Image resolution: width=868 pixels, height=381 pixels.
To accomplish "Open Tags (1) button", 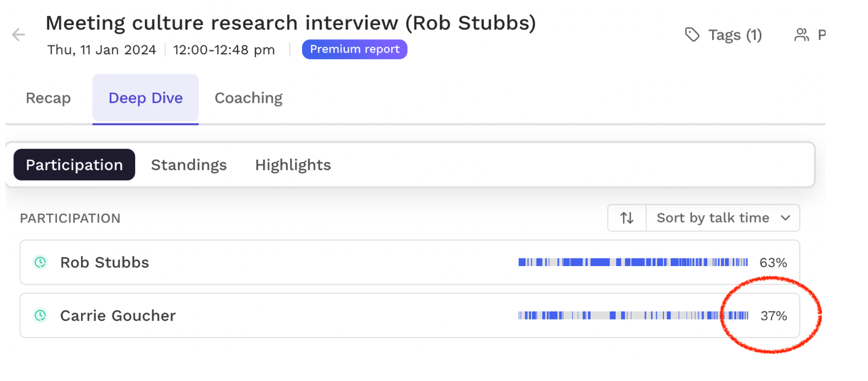I will tap(734, 35).
